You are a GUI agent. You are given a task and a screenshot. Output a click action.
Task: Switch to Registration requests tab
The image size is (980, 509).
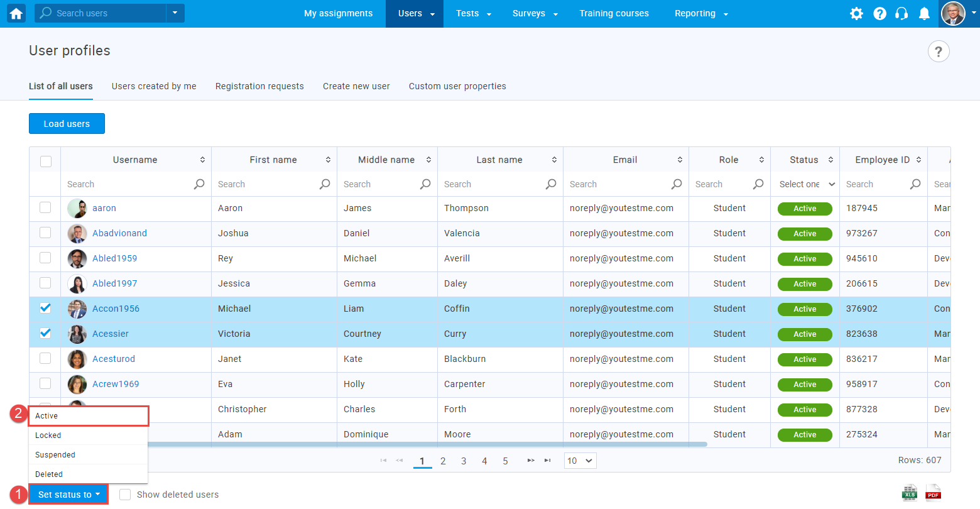(259, 86)
